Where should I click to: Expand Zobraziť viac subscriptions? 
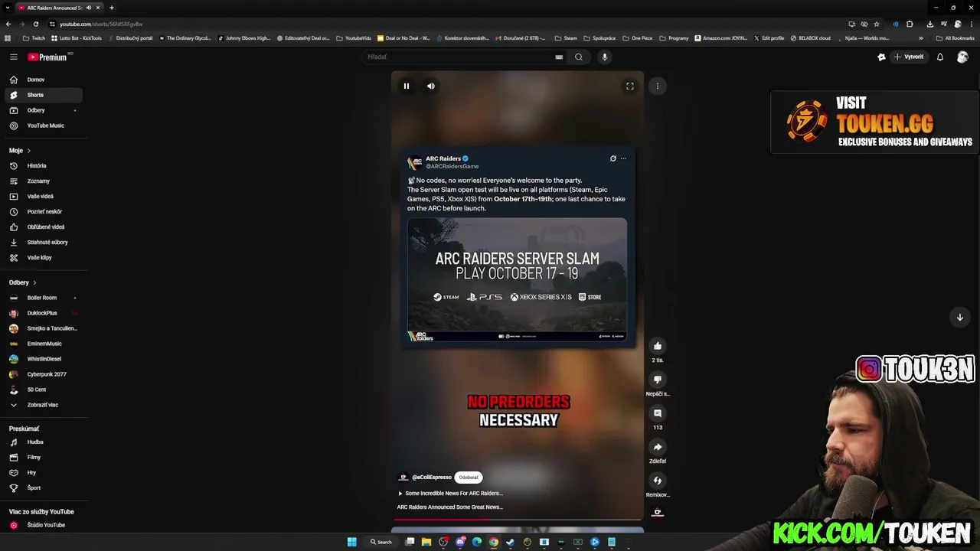click(x=43, y=405)
